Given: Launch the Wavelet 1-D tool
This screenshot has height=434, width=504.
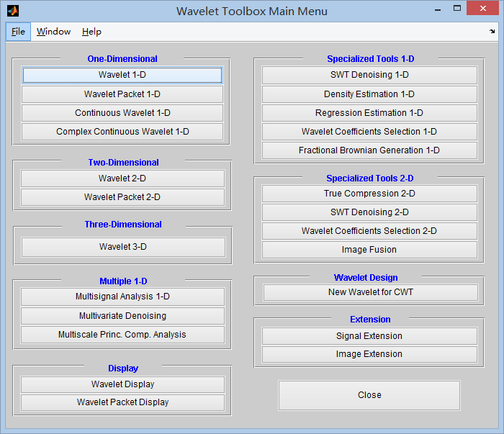Looking at the screenshot, I should (122, 75).
